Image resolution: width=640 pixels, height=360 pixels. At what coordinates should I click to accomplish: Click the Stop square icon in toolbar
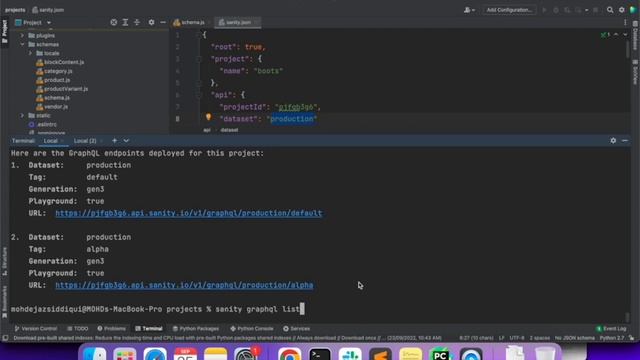click(x=596, y=10)
